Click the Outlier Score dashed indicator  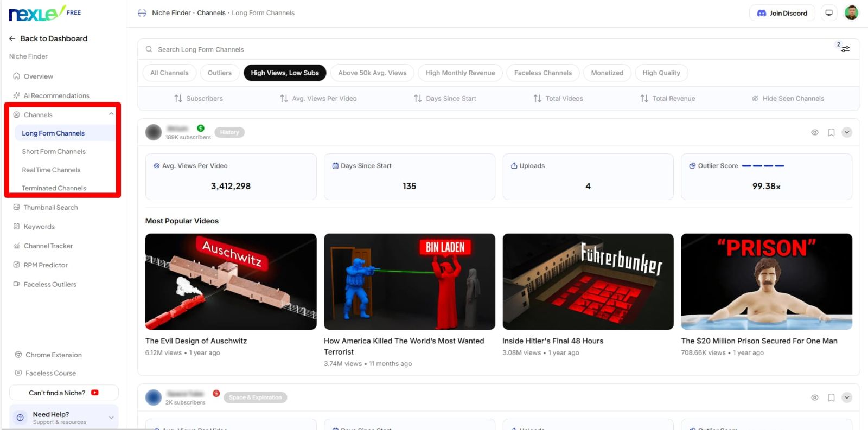point(763,166)
